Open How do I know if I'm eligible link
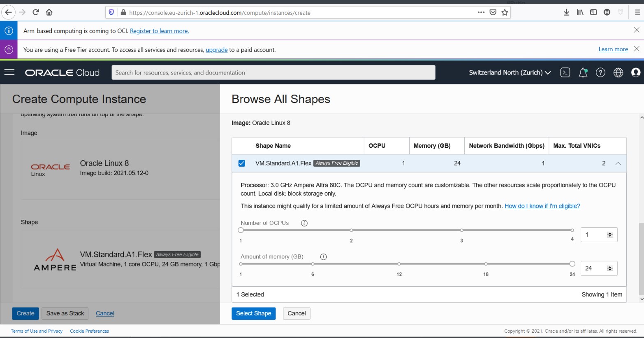 pos(542,206)
